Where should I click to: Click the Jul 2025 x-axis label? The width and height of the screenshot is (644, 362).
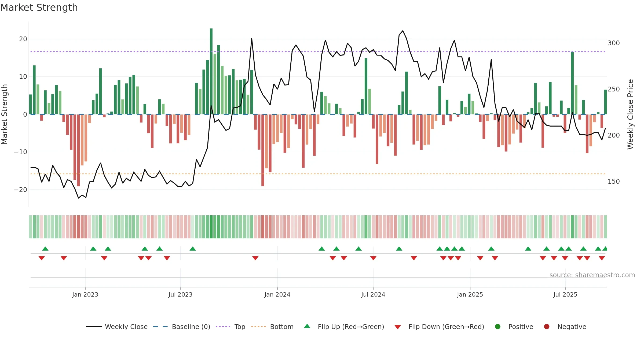(x=565, y=294)
